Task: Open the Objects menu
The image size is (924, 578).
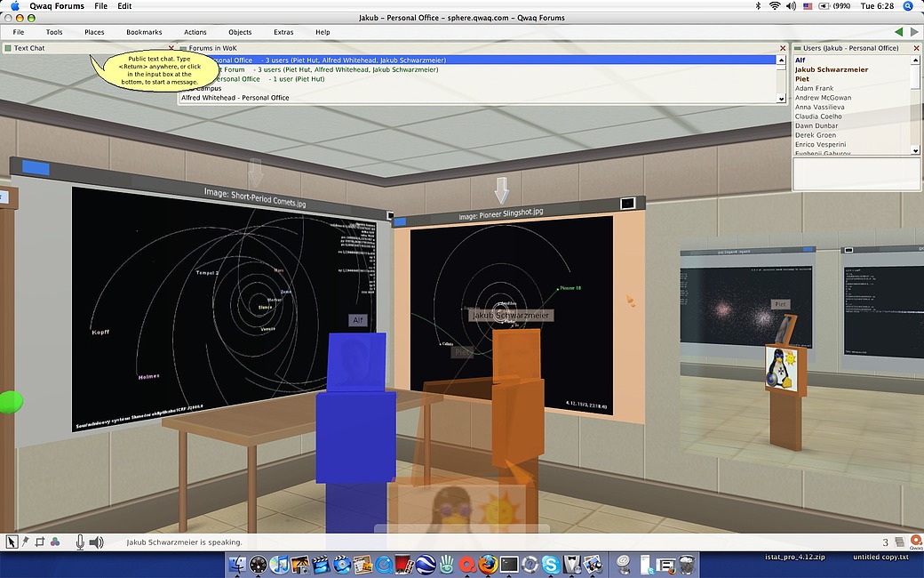Action: tap(239, 31)
